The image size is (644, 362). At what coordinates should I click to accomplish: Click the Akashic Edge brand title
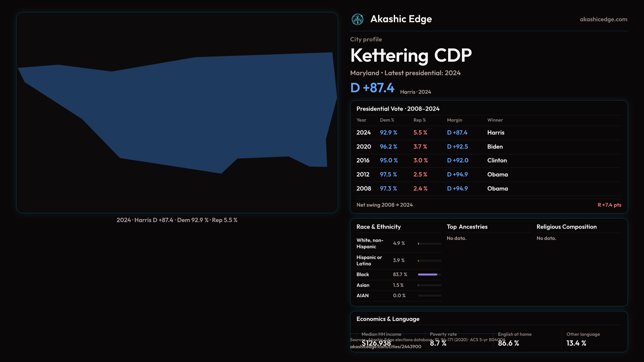coord(401,19)
